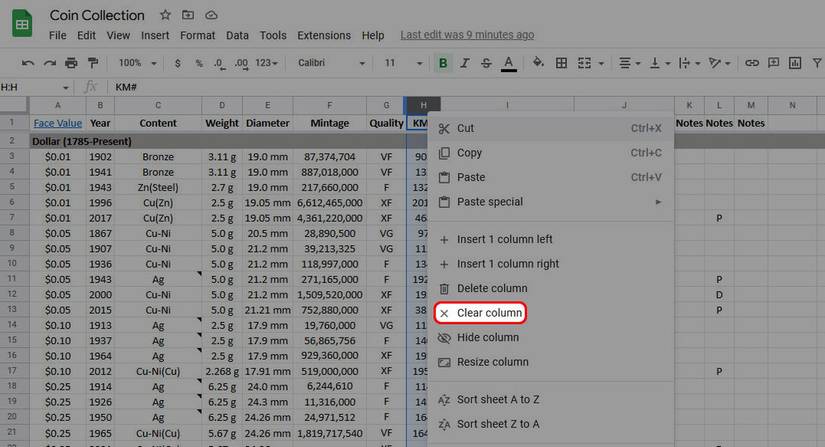Open the Fill color paint bucket
825x447 pixels.
tap(538, 63)
